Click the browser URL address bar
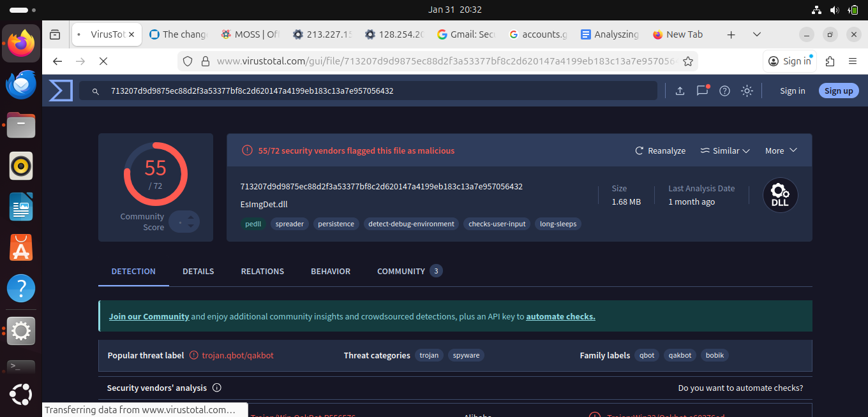Viewport: 868px width, 417px height. 437,61
